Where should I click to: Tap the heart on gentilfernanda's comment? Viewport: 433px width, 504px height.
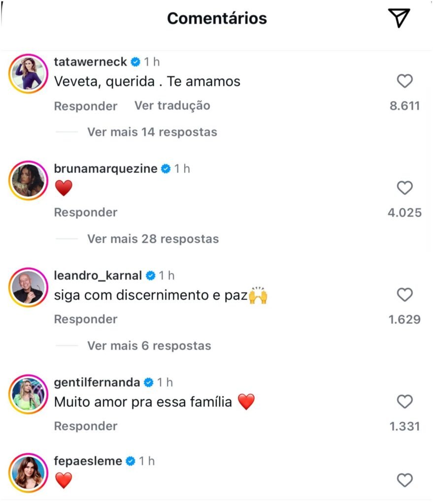[x=404, y=402]
